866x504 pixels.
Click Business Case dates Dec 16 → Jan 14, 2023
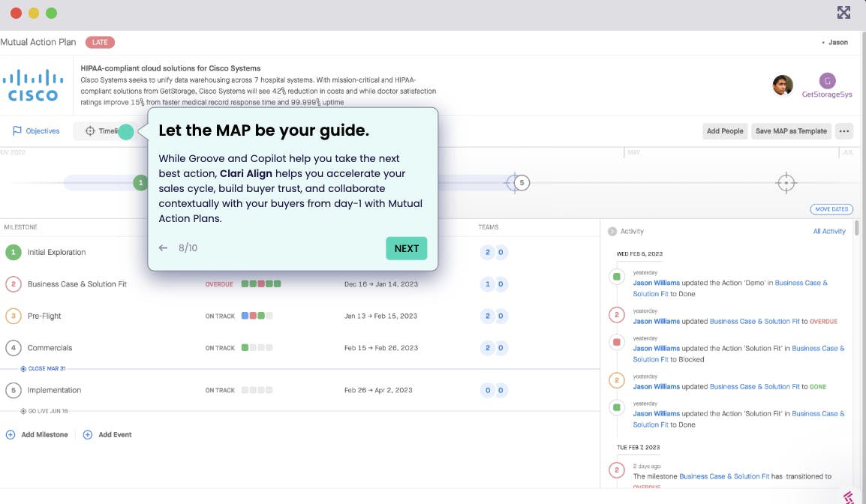pos(381,284)
